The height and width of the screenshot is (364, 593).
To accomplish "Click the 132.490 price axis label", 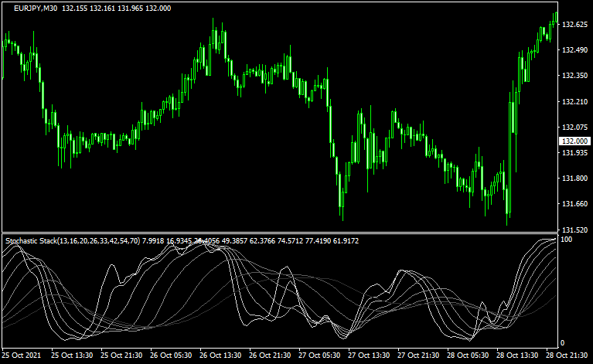I will 573,50.
